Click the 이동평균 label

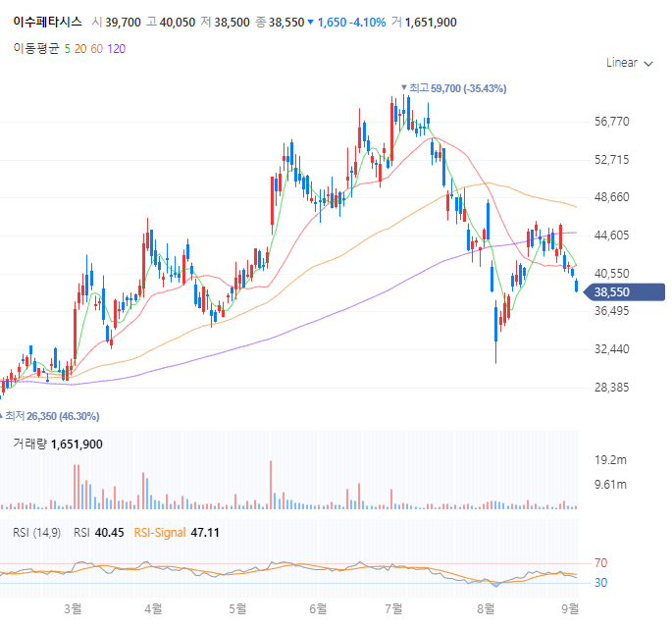click(x=36, y=49)
